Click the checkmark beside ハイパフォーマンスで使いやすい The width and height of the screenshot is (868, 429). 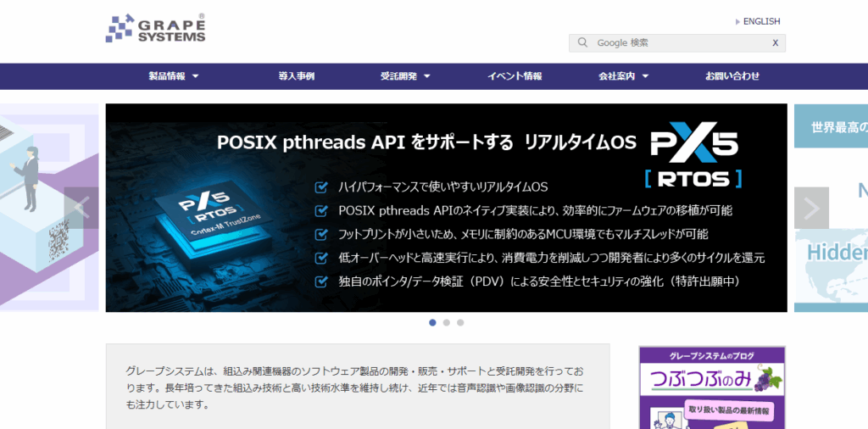point(320,187)
